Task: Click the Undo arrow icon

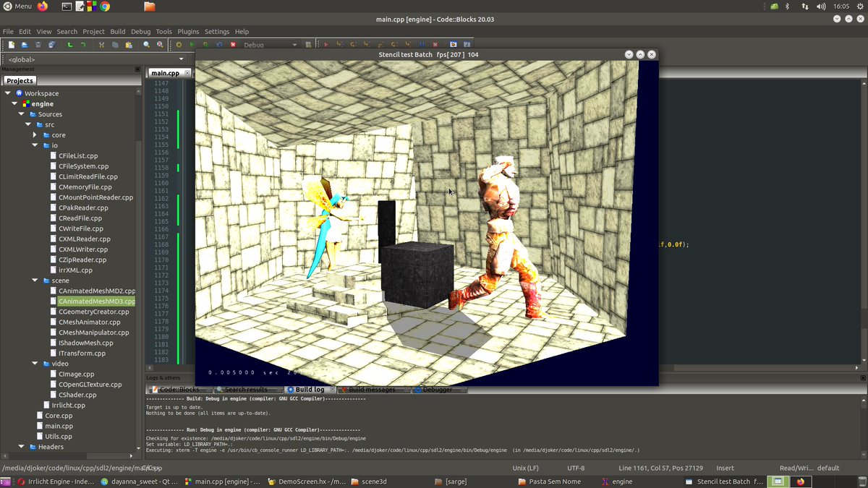Action: 69,45
